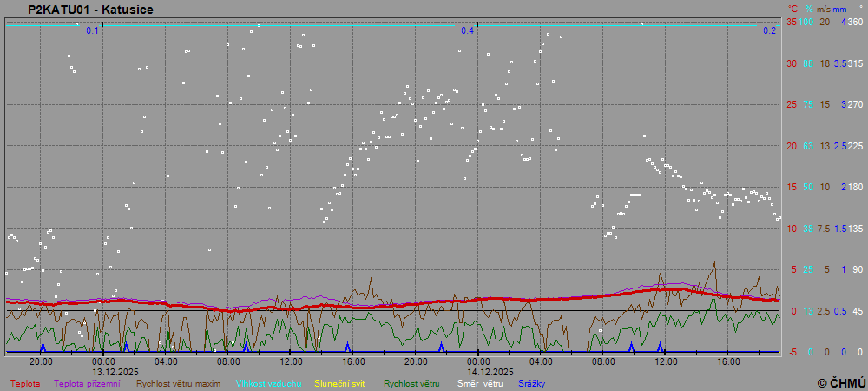Click the 0.4 precipitation total label
868x391 pixels.
468,30
